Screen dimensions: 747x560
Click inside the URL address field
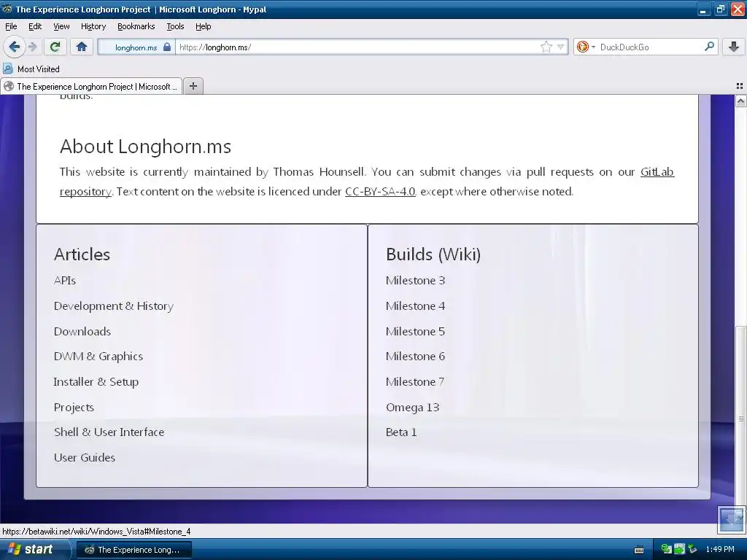coord(357,47)
